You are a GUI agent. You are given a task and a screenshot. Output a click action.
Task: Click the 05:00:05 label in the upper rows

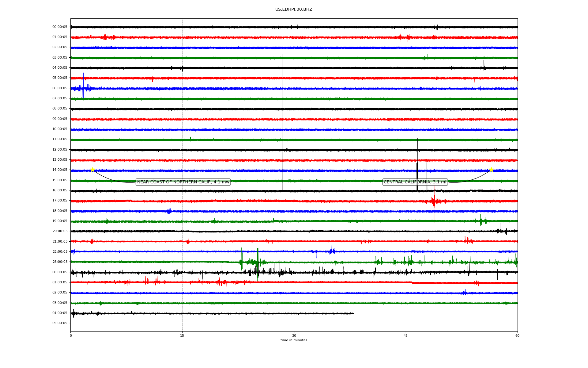coord(60,78)
